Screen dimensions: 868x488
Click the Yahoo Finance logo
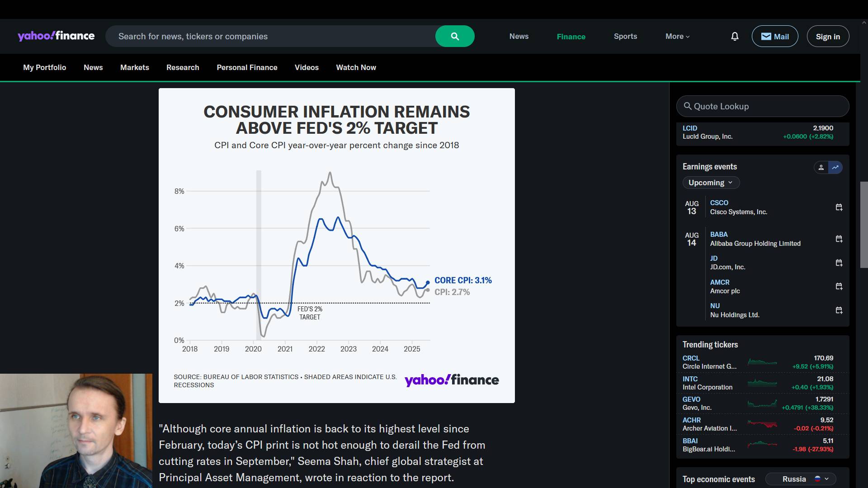56,36
